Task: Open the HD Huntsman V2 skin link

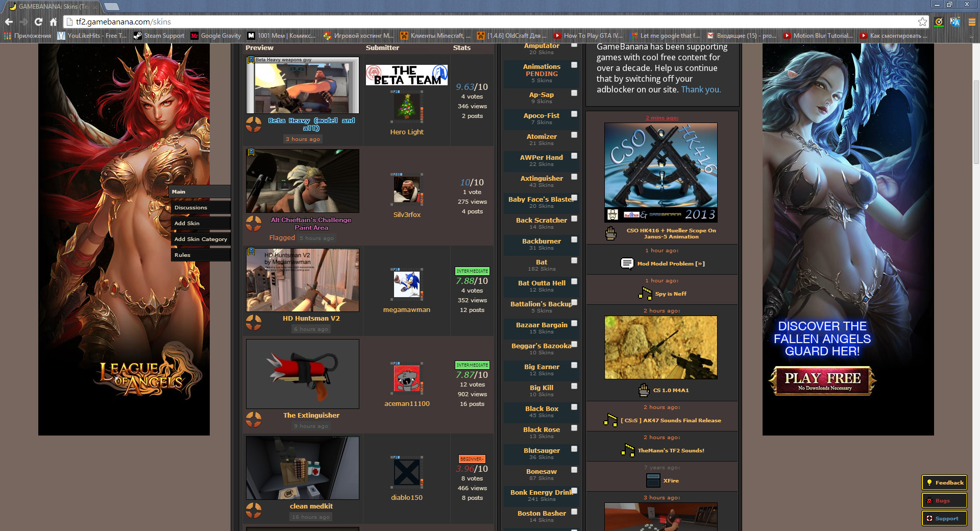Action: coord(311,318)
